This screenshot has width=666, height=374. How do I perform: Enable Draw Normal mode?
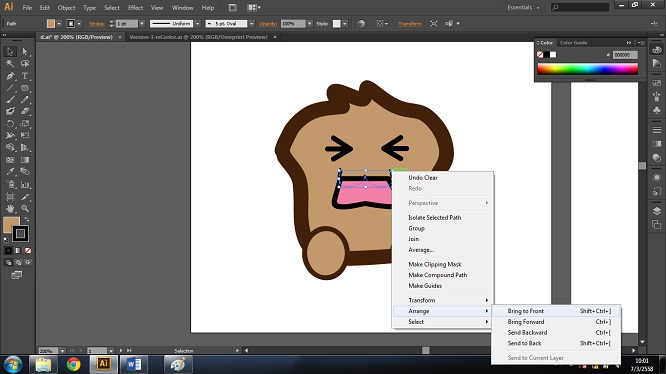coord(8,263)
